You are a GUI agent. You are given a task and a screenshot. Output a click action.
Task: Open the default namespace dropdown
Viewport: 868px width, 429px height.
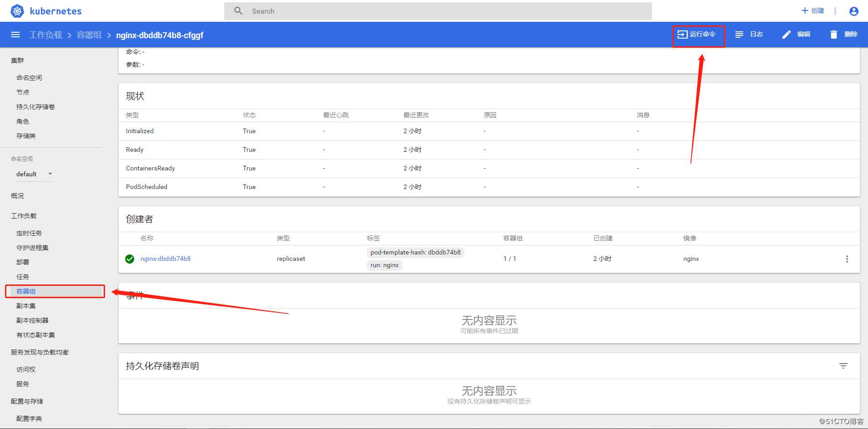tap(34, 174)
